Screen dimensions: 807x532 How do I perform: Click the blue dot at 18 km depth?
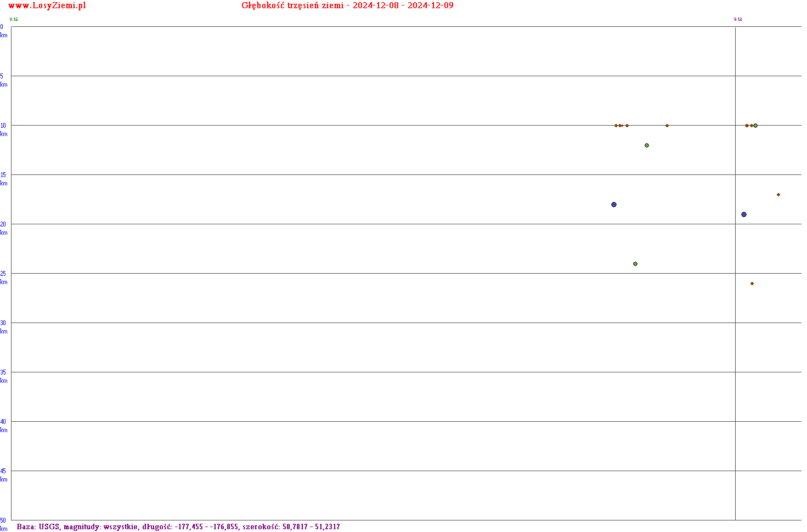[614, 205]
